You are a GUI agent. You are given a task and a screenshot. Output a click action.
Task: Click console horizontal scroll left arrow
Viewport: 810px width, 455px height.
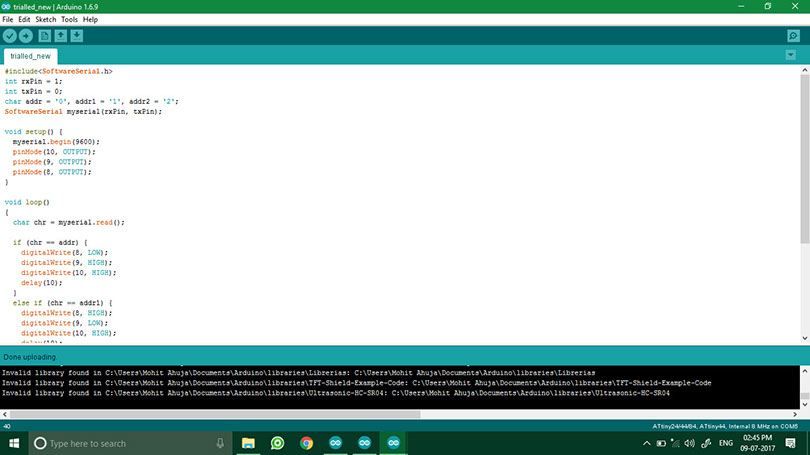pos(5,414)
